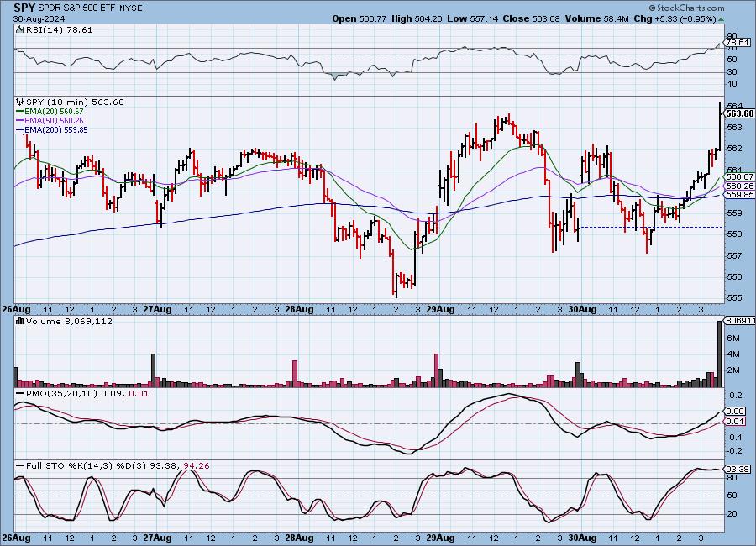
Task: Click the tallest final volume bar
Action: tap(720, 354)
